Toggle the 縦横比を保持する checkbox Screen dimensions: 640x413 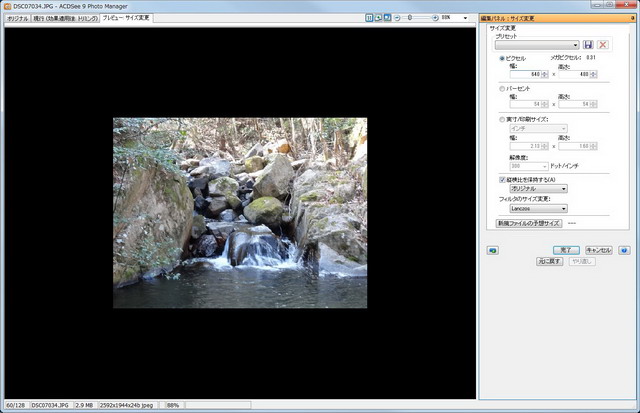(x=502, y=180)
